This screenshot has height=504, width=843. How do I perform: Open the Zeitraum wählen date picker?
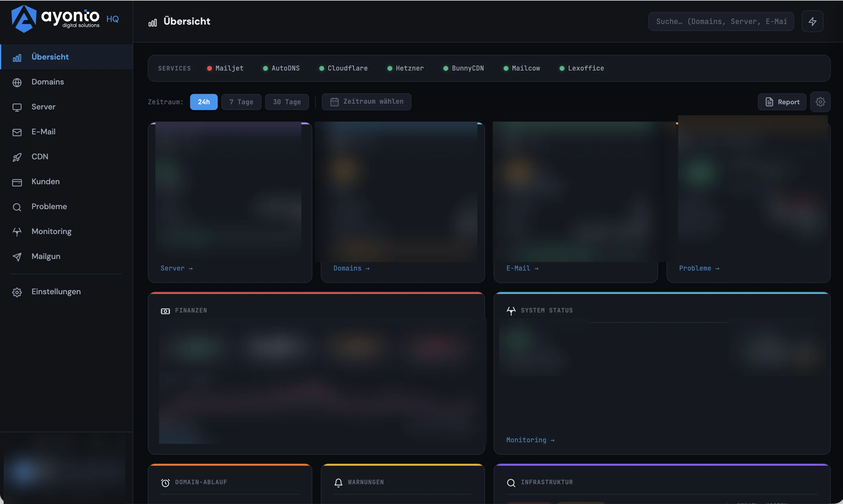tap(366, 102)
